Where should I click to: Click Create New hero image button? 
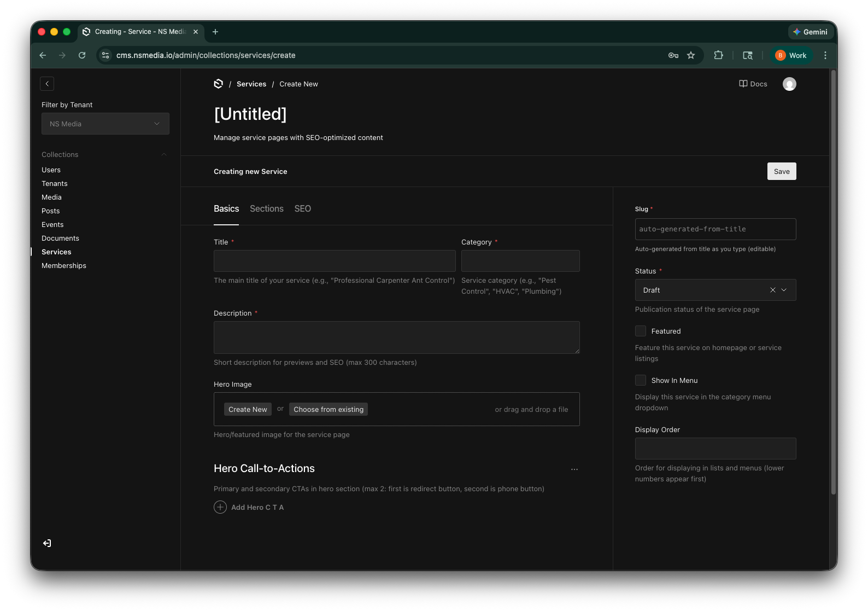[x=248, y=409]
